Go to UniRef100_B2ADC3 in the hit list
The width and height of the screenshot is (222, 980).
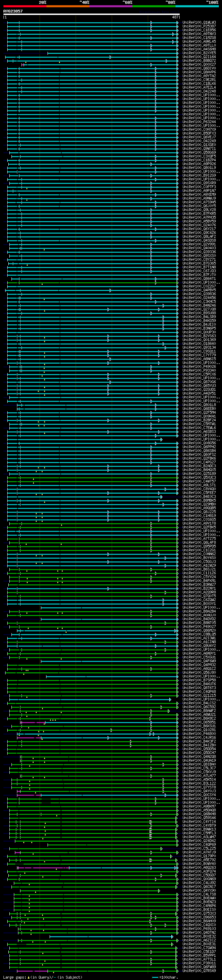(x=199, y=465)
